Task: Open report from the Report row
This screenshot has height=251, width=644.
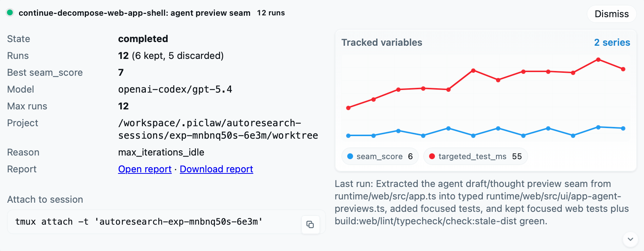Action: 145,169
